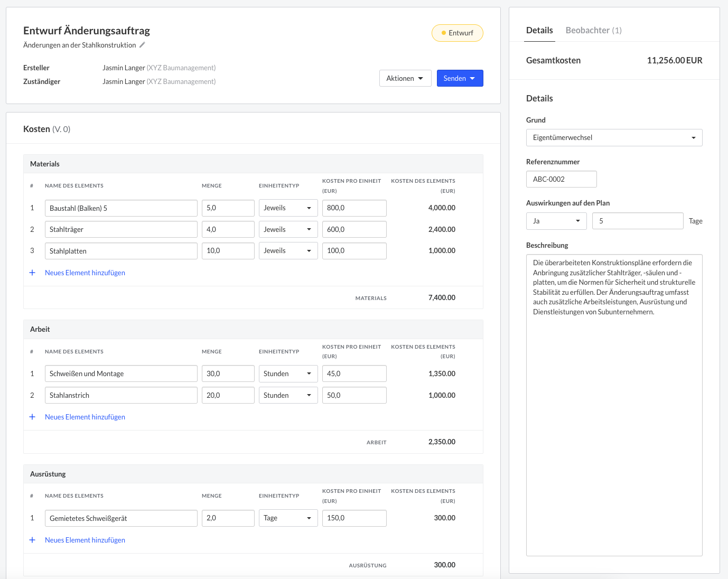The height and width of the screenshot is (579, 728).
Task: Click the plan impact days field showing 5
Action: click(638, 221)
